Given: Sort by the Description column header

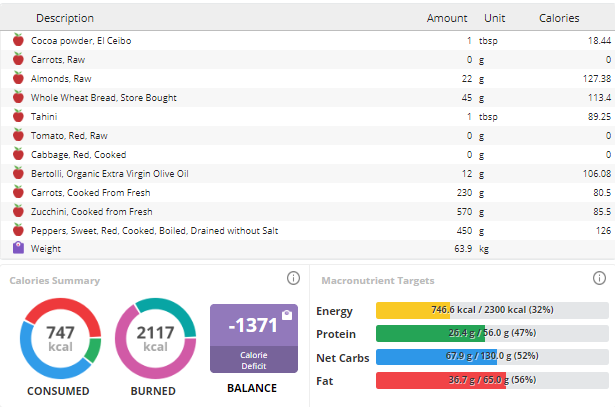Looking at the screenshot, I should pyautogui.click(x=65, y=18).
